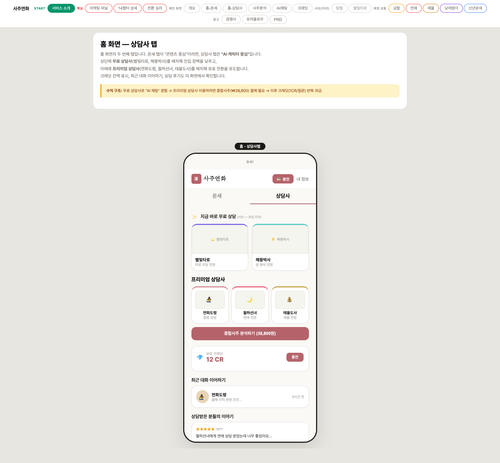This screenshot has width=500, height=463.
Task: Click the 연화도령 avatar in recent conversations
Action: 202,397
